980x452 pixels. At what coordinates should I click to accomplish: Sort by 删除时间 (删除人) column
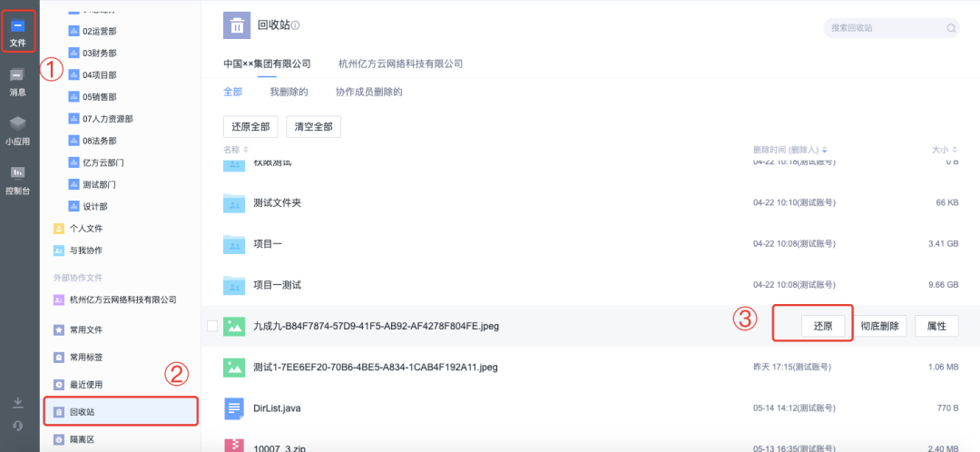pos(790,150)
